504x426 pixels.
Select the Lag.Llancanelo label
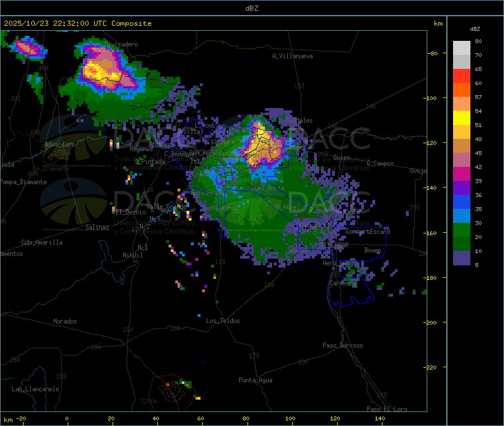click(36, 389)
